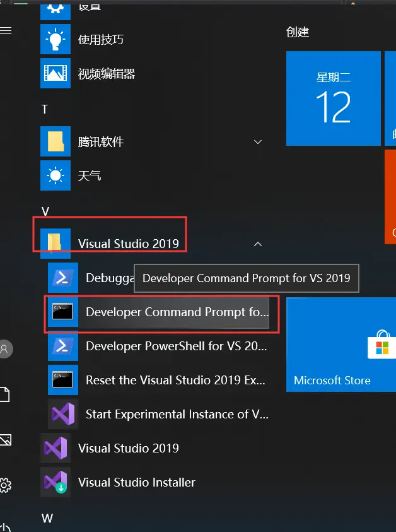396x532 pixels.
Task: Click the letter V section header
Action: [x=45, y=211]
